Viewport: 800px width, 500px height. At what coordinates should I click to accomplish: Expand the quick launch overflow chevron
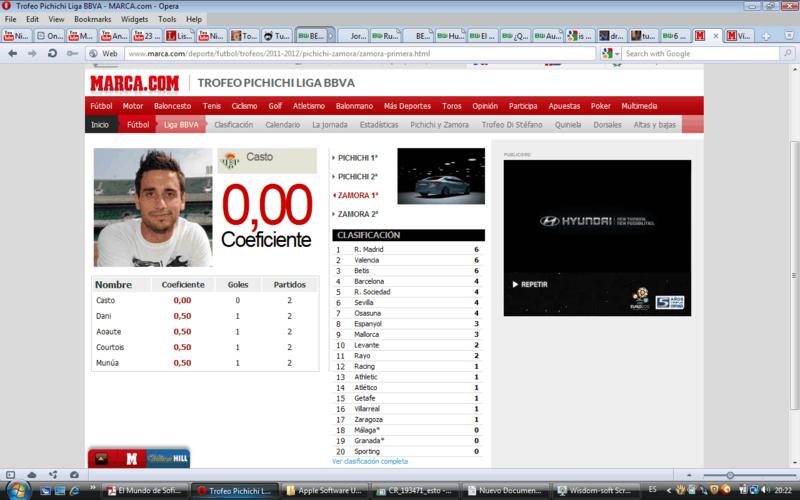point(93,489)
